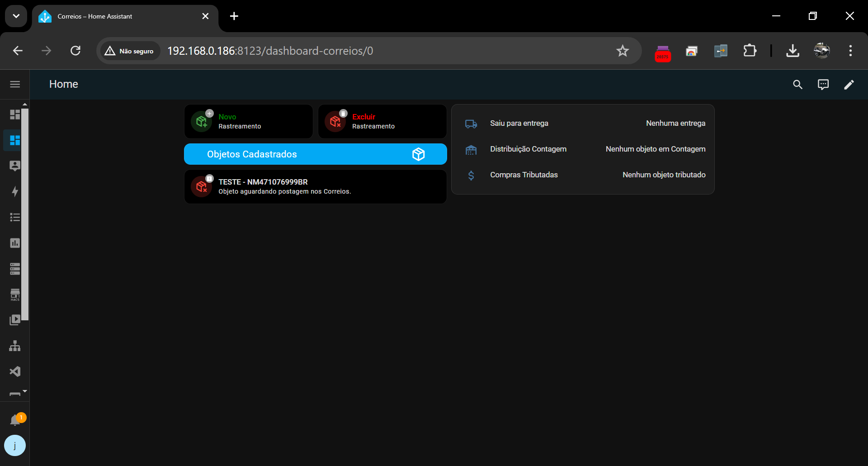Click 'Nenhum objeto tributado' status text
The height and width of the screenshot is (466, 868).
(664, 175)
